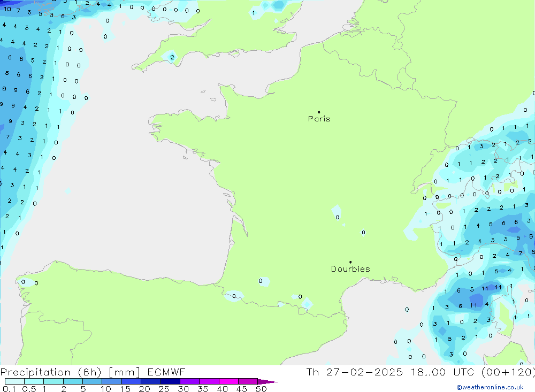Click the 10 mm value at top-left corner
This screenshot has height=392, width=535.
tap(7, 9)
